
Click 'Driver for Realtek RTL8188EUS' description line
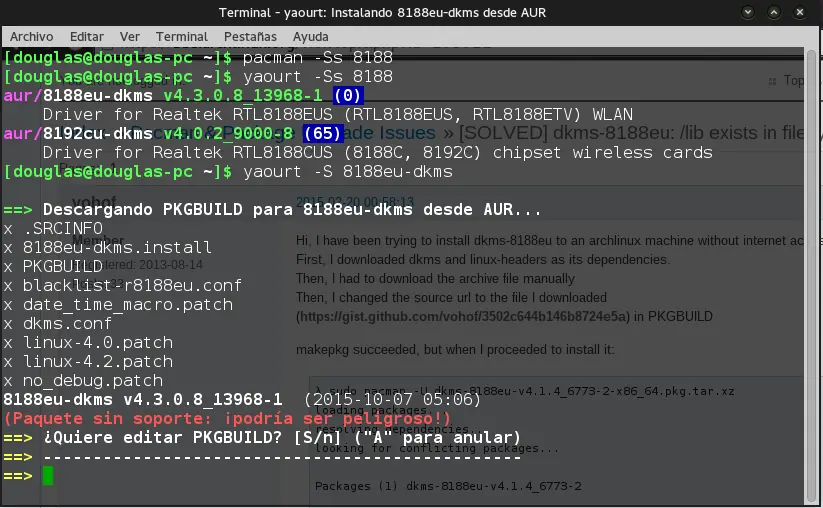point(337,114)
